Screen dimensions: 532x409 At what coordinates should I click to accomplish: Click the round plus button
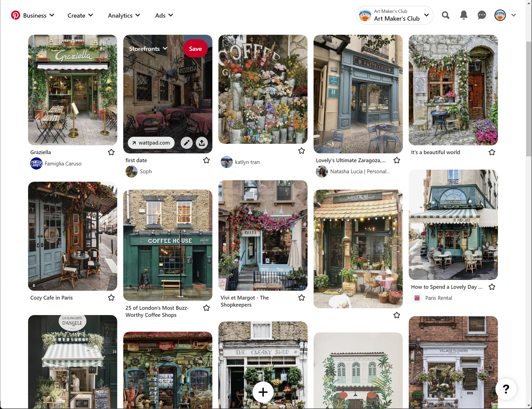click(263, 392)
